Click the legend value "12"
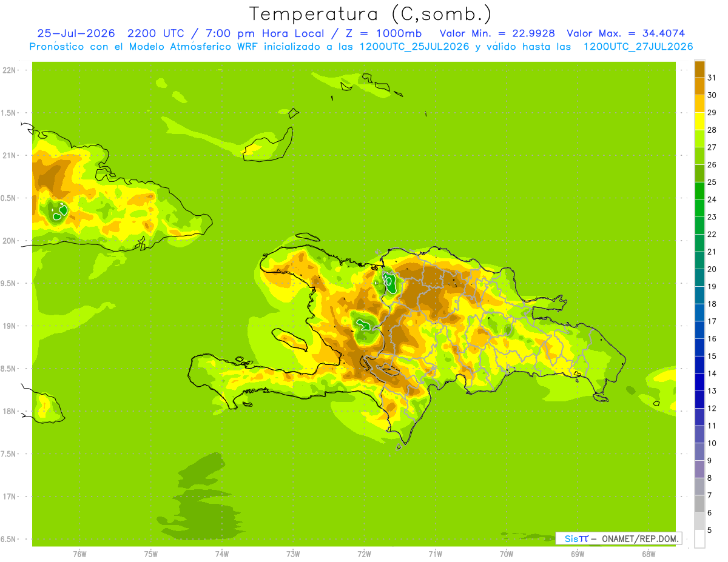Image resolution: width=728 pixels, height=562 pixels. [712, 409]
